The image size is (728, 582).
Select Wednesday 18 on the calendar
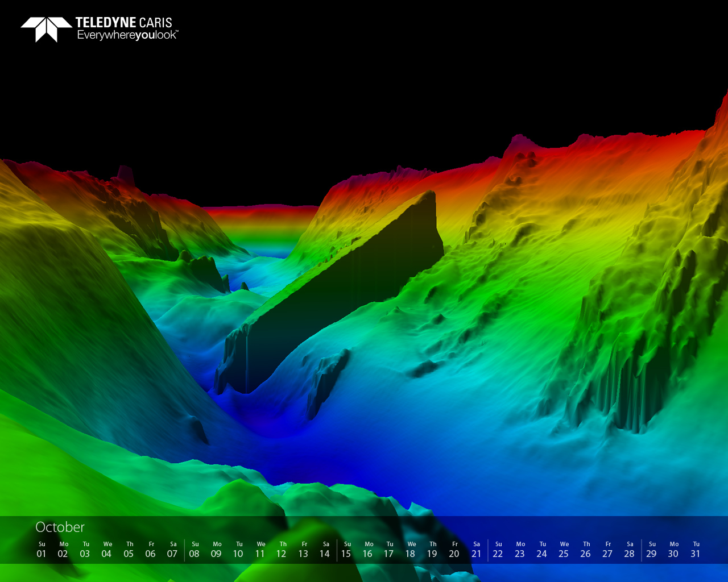(x=411, y=550)
